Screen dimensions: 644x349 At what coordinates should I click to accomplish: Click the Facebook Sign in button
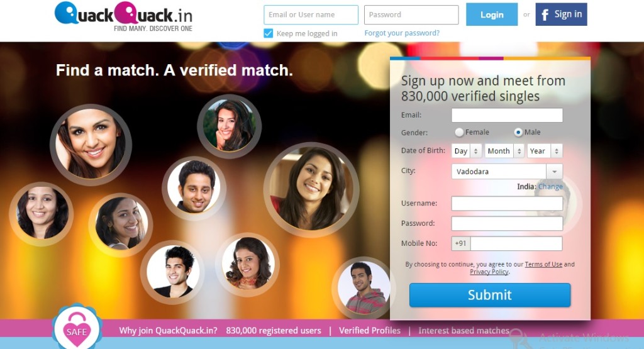(561, 14)
